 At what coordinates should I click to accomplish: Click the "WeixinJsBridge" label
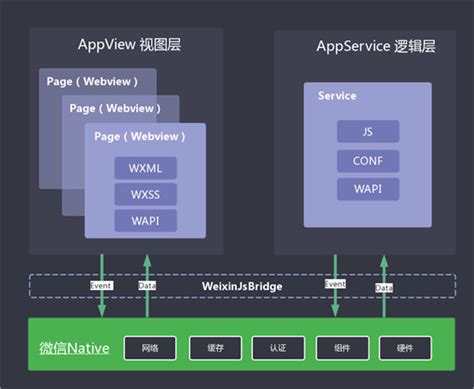pos(242,286)
